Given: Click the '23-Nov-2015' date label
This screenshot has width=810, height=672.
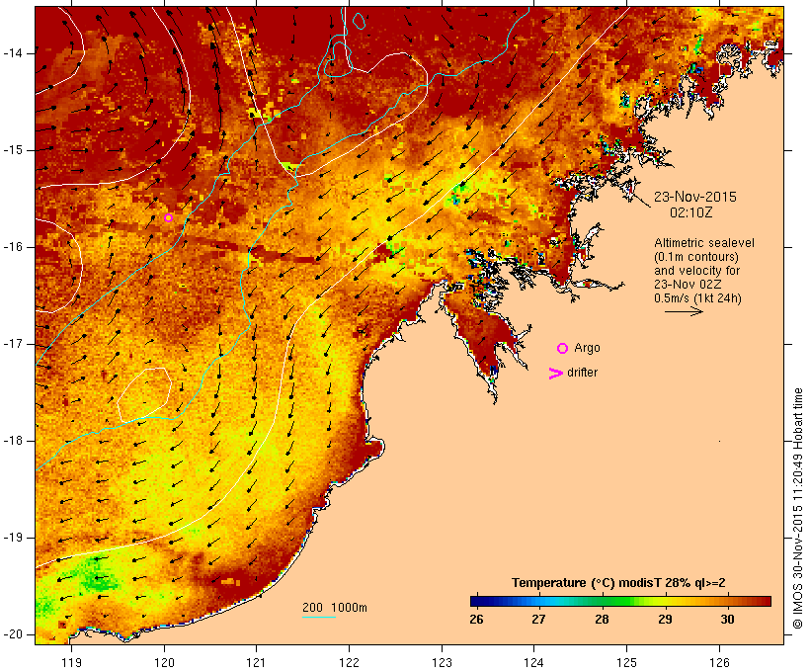Looking at the screenshot, I should pos(695,197).
